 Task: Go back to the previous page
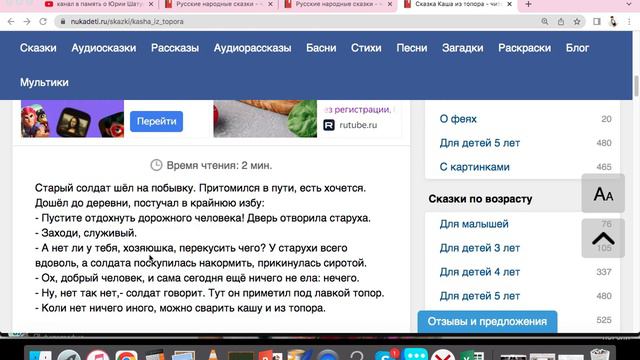coord(11,22)
